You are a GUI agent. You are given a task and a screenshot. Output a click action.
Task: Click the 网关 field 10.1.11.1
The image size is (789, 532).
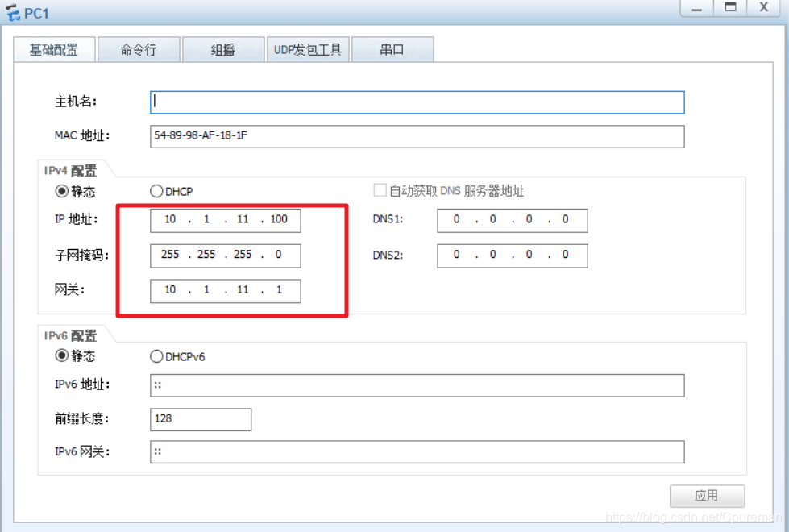point(226,291)
